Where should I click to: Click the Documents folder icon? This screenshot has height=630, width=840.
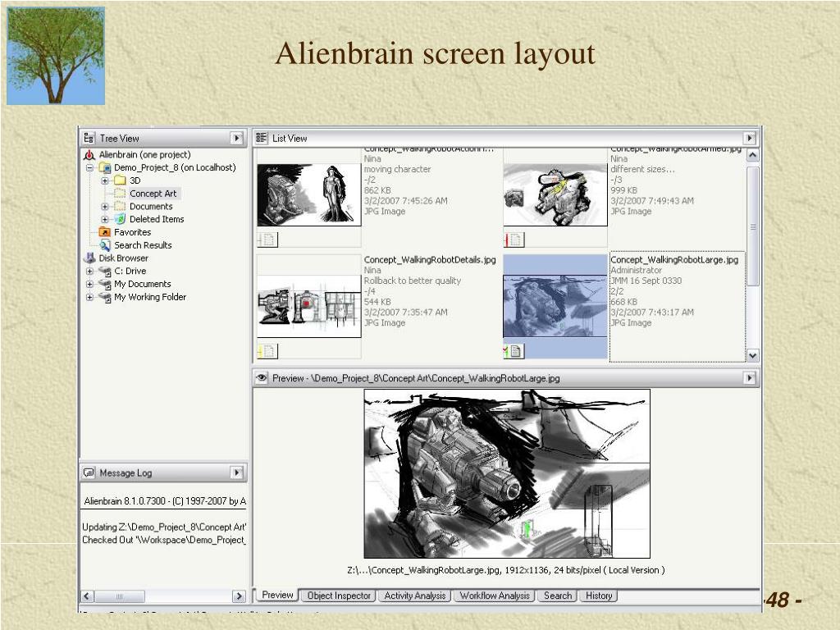point(120,206)
